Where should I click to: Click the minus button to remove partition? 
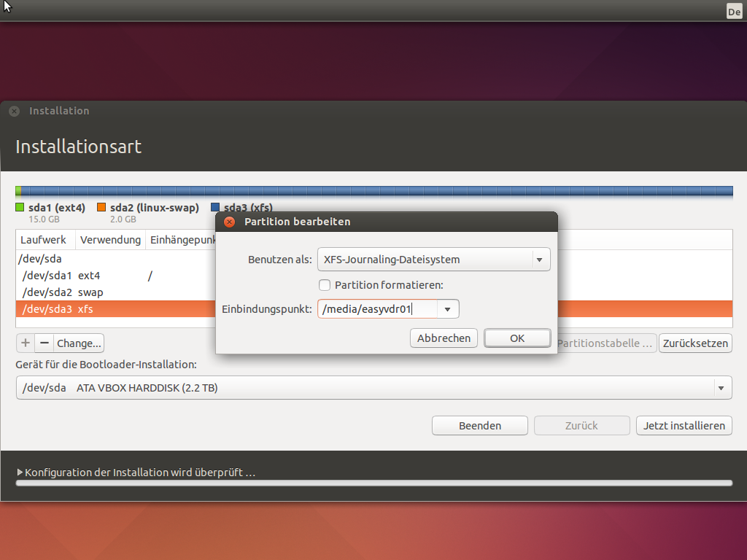(x=44, y=343)
